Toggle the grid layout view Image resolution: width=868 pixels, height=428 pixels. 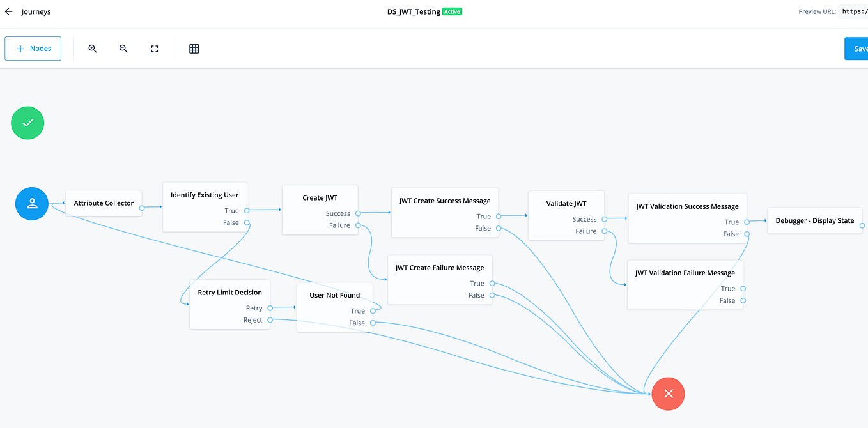(x=194, y=49)
